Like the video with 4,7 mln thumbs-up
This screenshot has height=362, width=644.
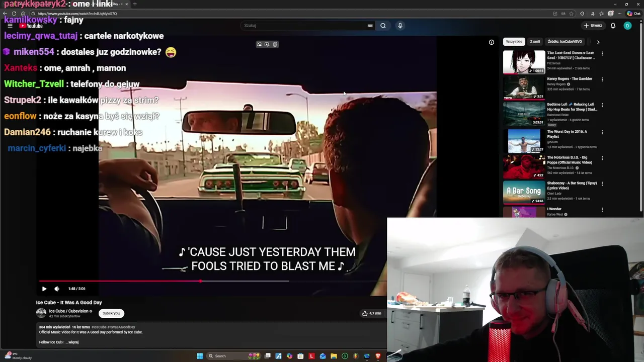pos(371,313)
